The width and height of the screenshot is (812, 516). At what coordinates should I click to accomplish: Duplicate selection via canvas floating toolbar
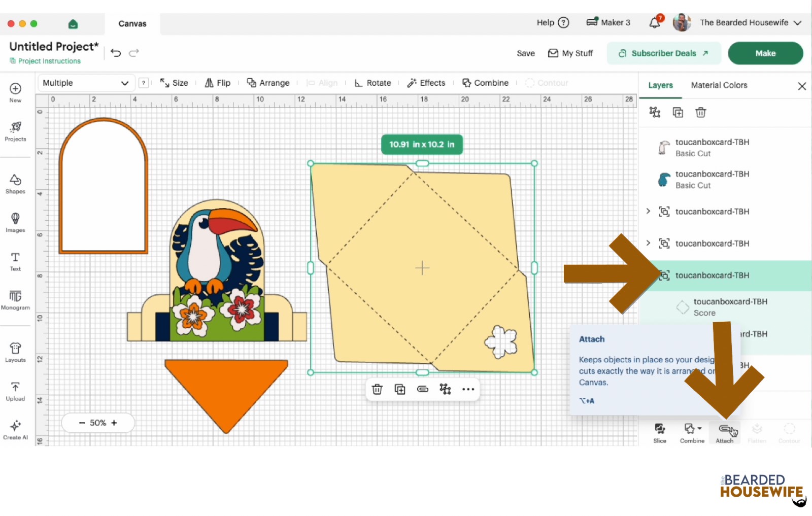[400, 389]
